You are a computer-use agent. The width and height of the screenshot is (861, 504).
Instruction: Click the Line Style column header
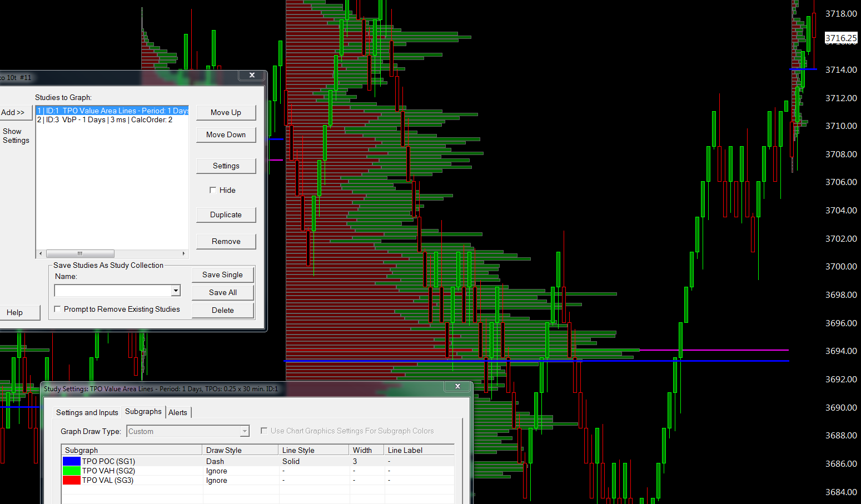314,450
